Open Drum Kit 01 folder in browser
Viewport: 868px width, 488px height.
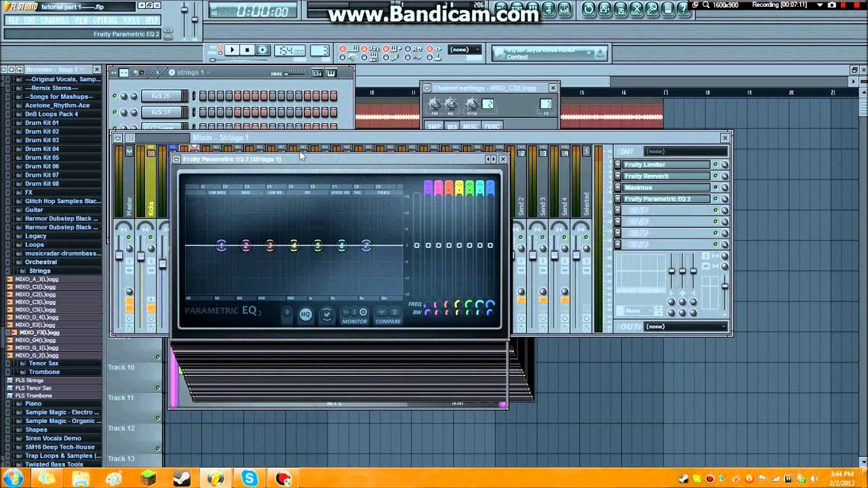click(x=41, y=123)
